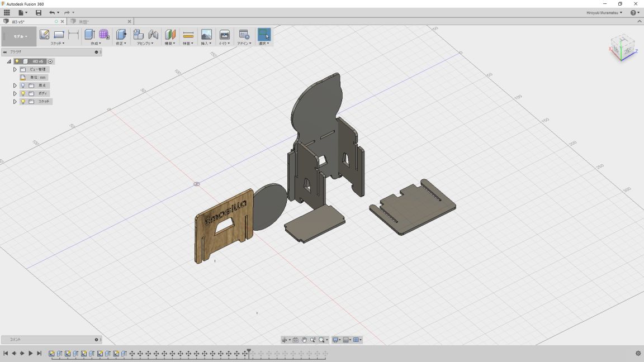
Task: Collapse the root component tree node
Action: (8, 61)
